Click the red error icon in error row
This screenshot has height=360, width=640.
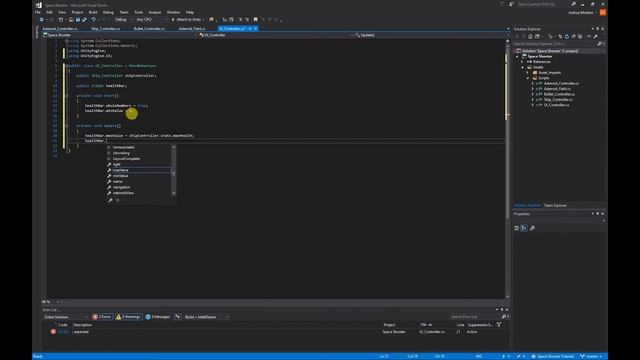click(x=53, y=332)
